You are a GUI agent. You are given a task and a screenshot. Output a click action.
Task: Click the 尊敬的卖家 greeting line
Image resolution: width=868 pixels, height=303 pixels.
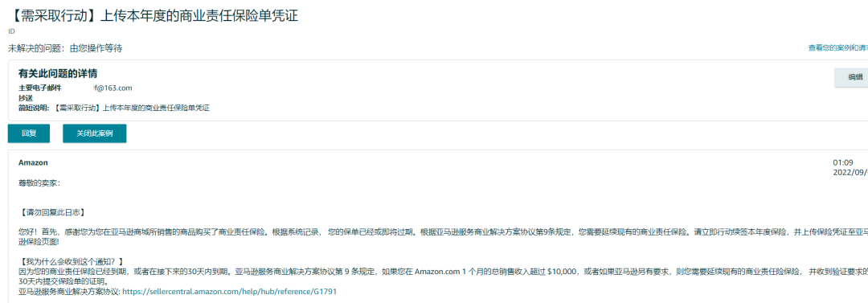point(39,183)
